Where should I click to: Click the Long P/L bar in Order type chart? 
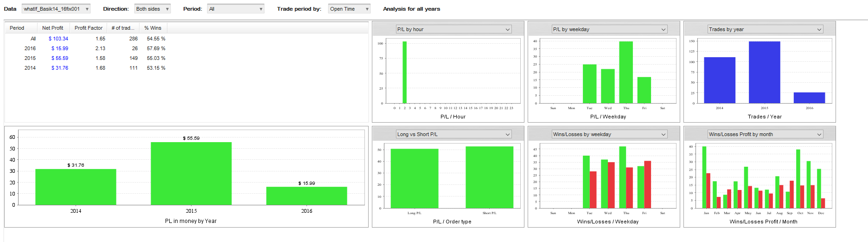pos(415,178)
